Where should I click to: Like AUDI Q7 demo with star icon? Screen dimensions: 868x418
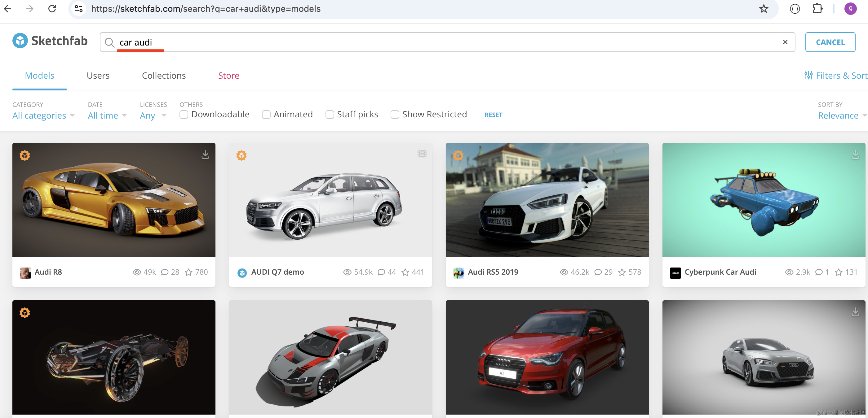coord(405,272)
